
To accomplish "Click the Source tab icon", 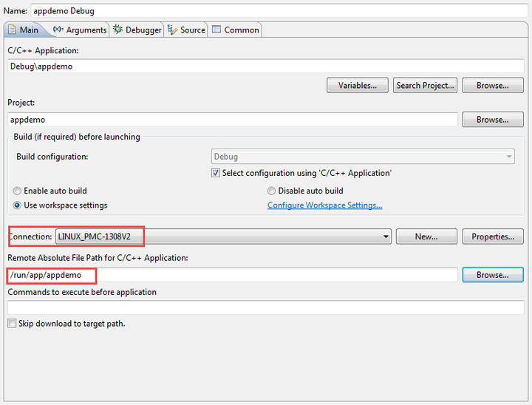I will pos(172,30).
